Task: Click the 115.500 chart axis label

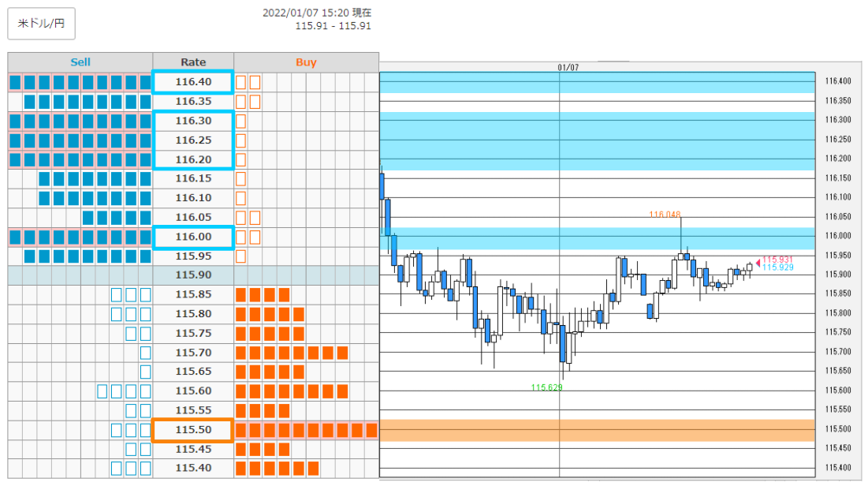Action: (838, 429)
